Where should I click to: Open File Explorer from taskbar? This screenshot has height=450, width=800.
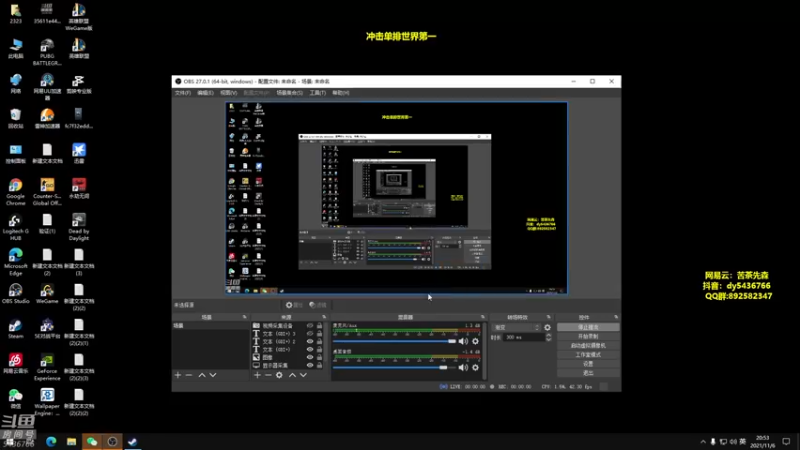pyautogui.click(x=71, y=441)
